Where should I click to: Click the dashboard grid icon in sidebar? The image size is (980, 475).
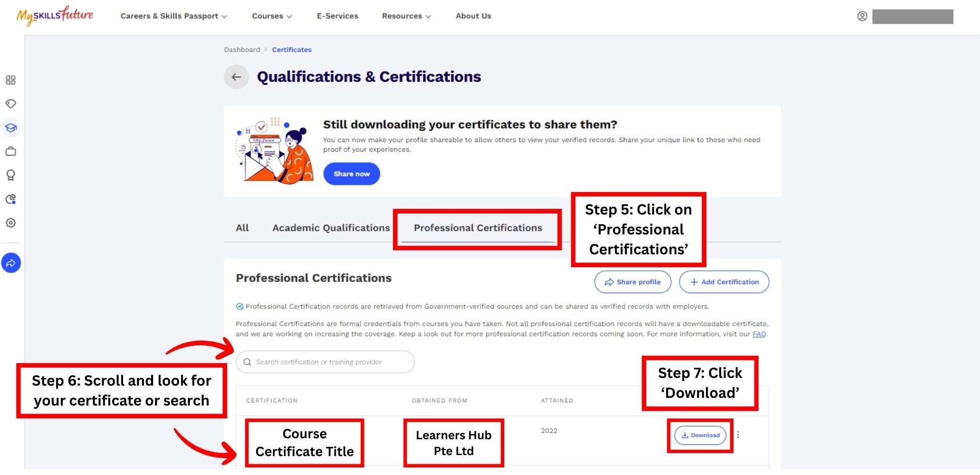(11, 80)
